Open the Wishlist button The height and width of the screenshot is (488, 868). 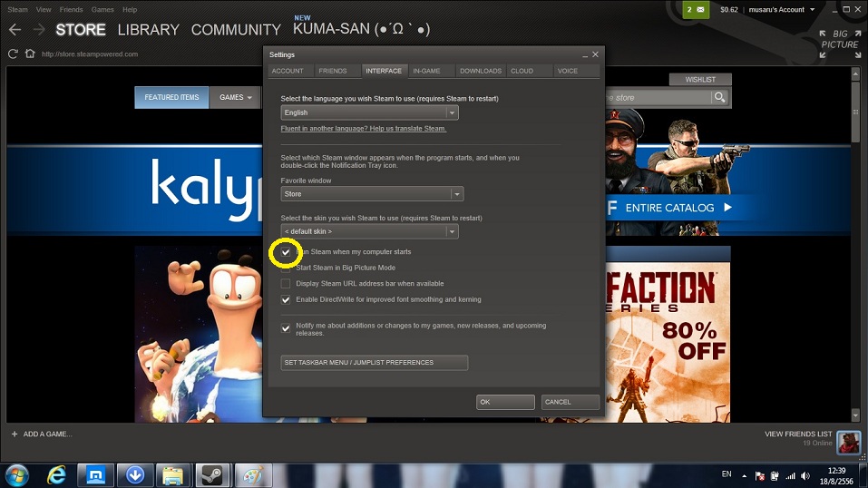point(700,80)
